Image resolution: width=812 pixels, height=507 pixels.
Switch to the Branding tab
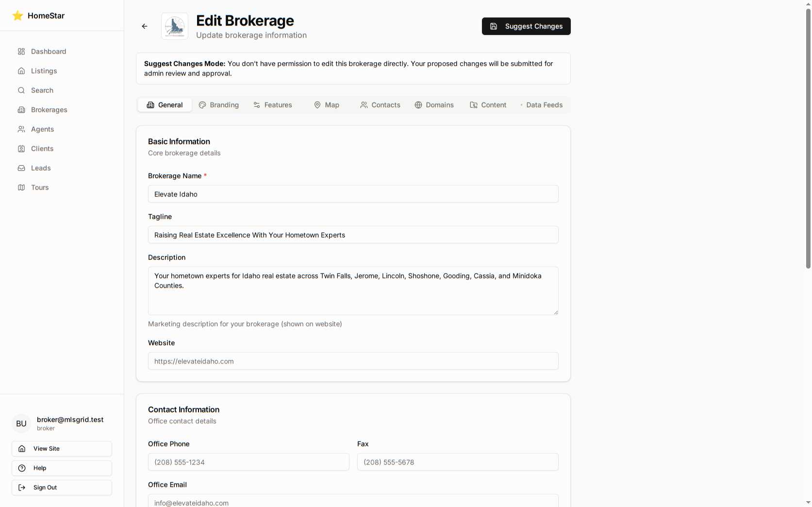pos(219,105)
